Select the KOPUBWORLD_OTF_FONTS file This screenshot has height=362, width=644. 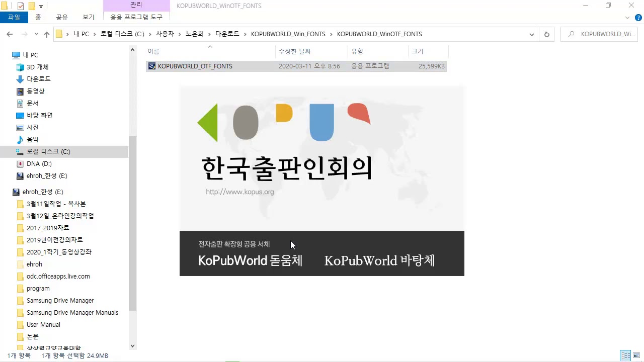pos(296,66)
